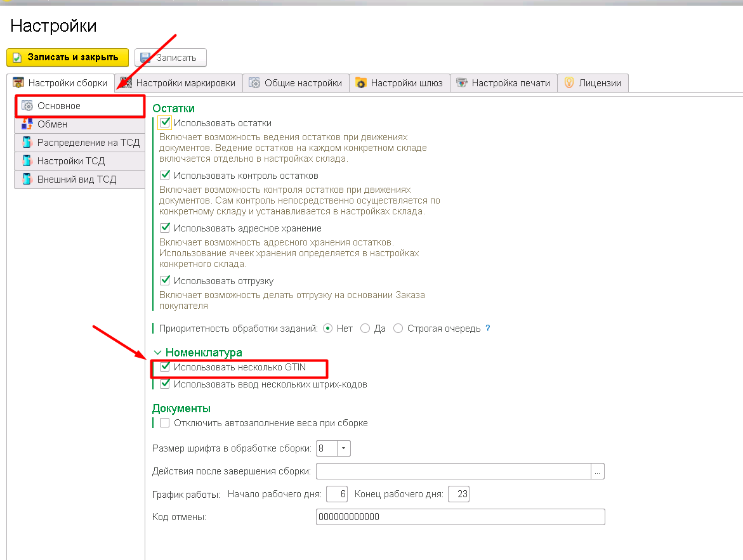Image resolution: width=743 pixels, height=560 pixels.
Task: Click the Обмен sidebar icon
Action: [27, 124]
